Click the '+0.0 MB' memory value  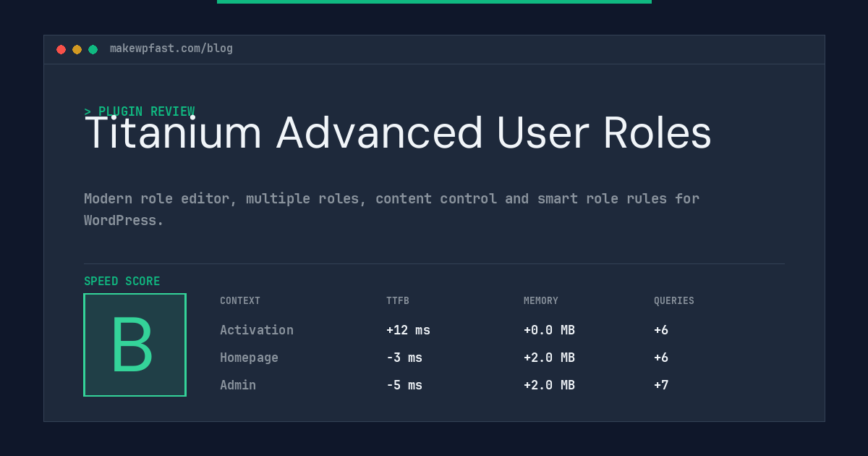pos(549,330)
